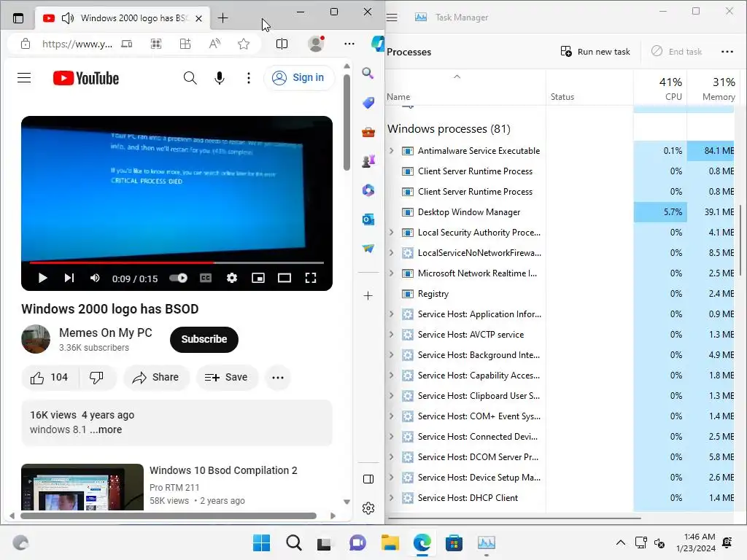Sort processes by Status column

point(589,88)
